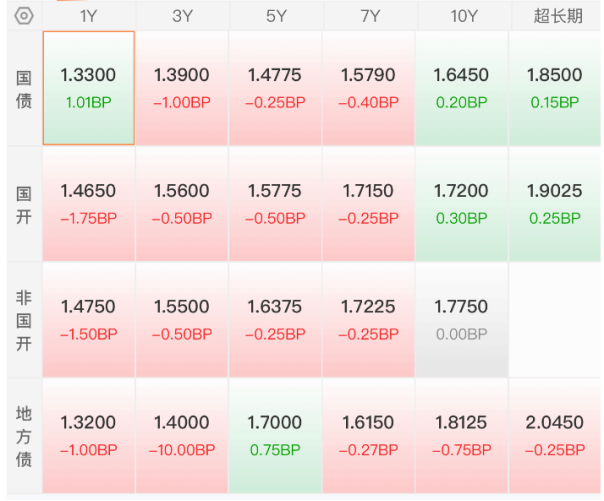
Task: Select the 国开 超长期 cell 1.9025
Action: coord(555,204)
